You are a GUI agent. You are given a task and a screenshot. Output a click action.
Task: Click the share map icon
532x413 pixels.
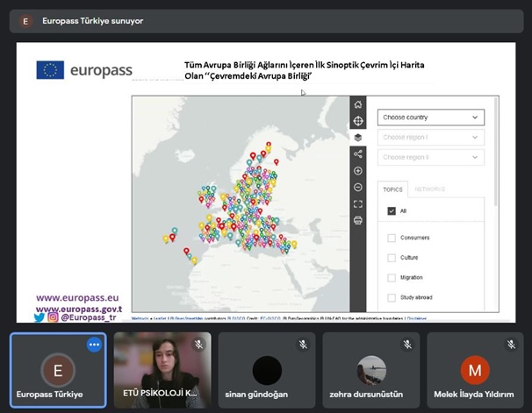pos(358,154)
